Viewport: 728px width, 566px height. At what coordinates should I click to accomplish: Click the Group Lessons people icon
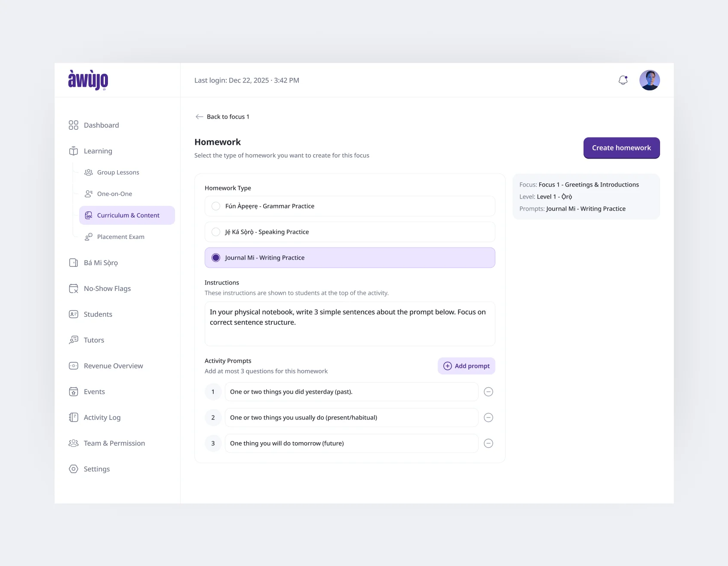[x=89, y=172]
